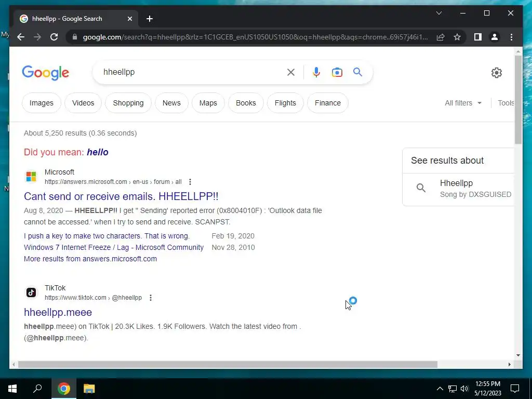Select the Flights filter chip

(285, 103)
